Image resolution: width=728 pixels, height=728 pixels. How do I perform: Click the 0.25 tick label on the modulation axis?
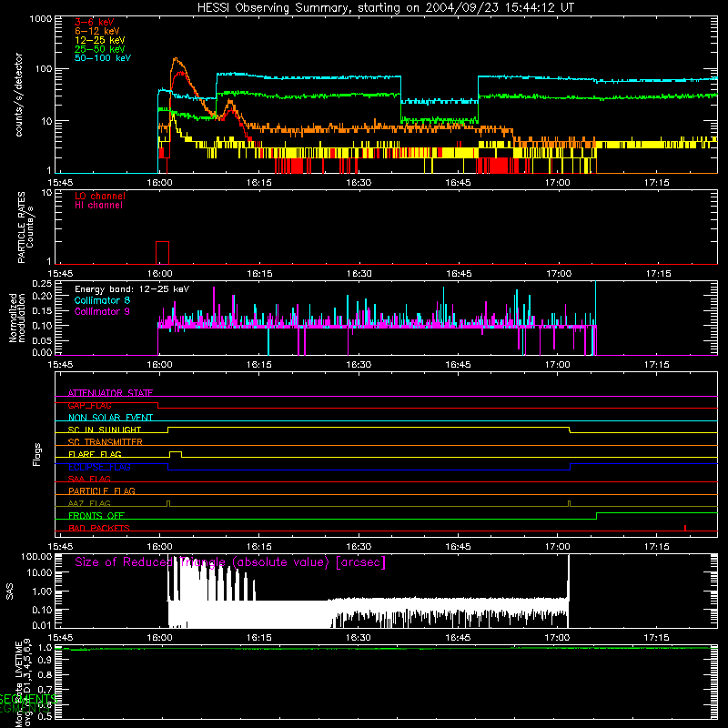(x=42, y=284)
